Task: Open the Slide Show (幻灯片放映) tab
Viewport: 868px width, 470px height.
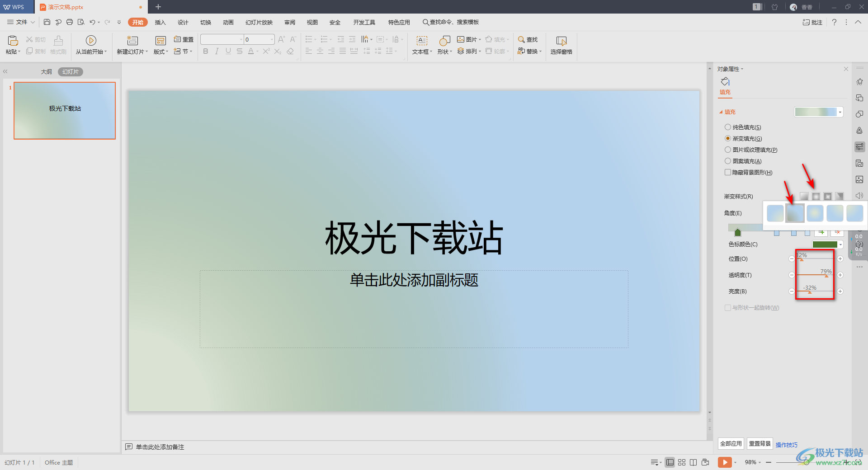Action: pos(259,22)
